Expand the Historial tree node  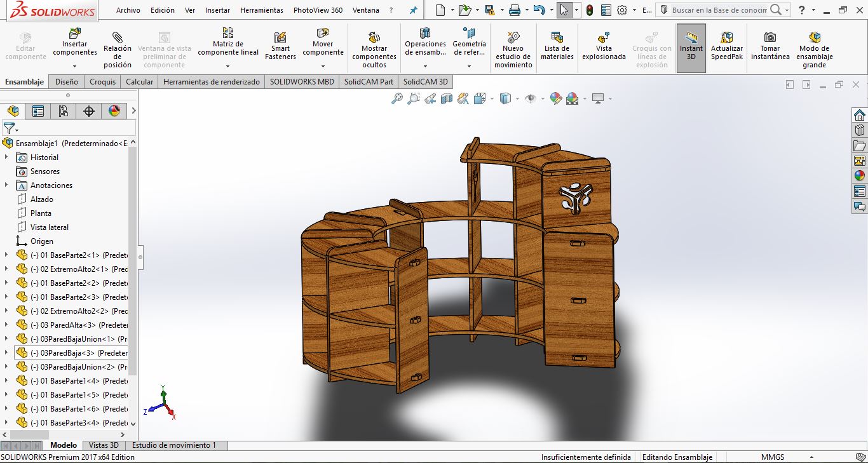tap(6, 158)
